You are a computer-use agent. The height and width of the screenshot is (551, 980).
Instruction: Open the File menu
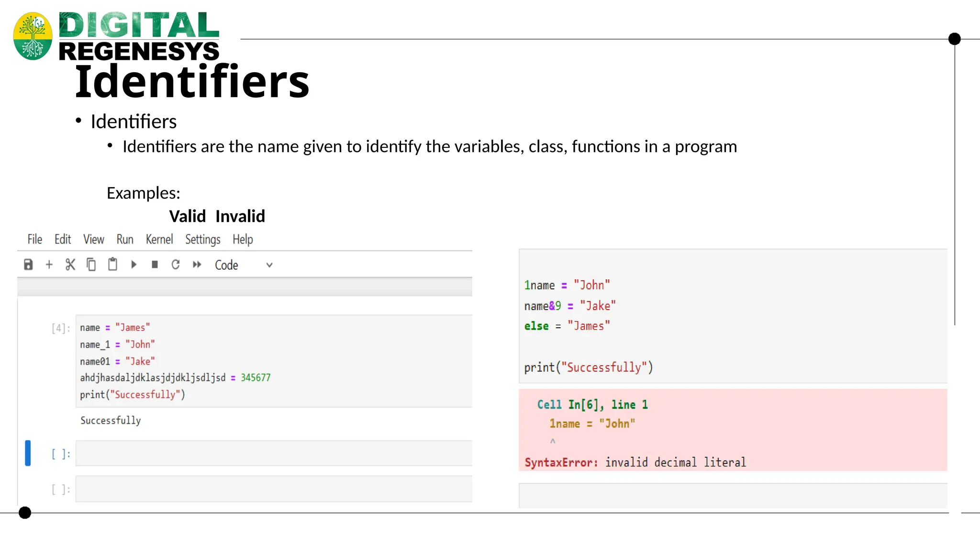point(35,239)
